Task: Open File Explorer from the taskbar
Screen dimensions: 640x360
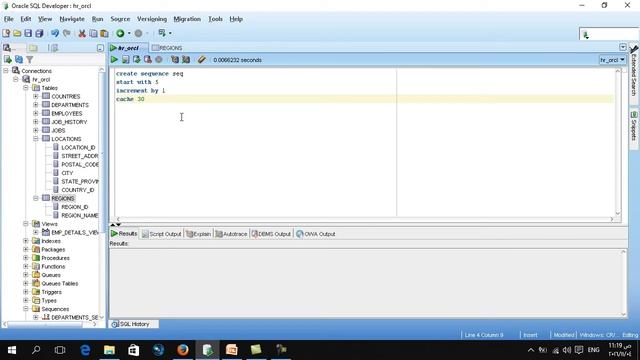Action: (x=109, y=350)
